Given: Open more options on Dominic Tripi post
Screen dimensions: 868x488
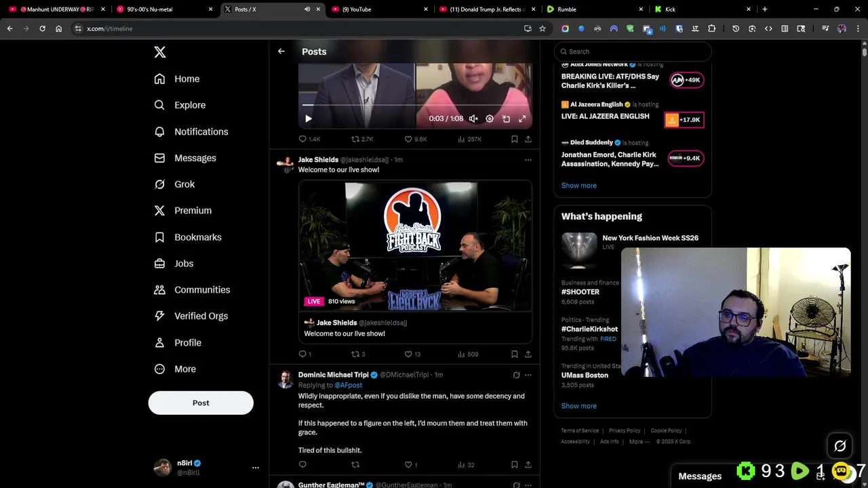Looking at the screenshot, I should tap(528, 375).
